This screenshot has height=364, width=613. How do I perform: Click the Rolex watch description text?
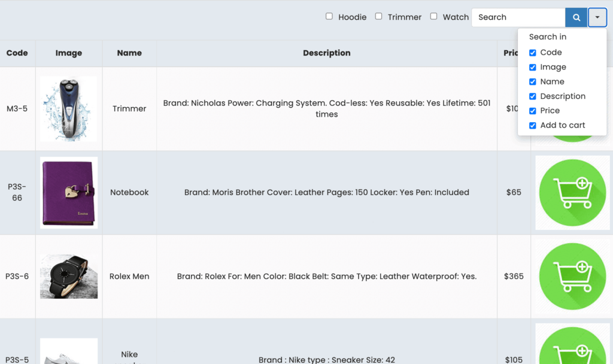(x=327, y=277)
